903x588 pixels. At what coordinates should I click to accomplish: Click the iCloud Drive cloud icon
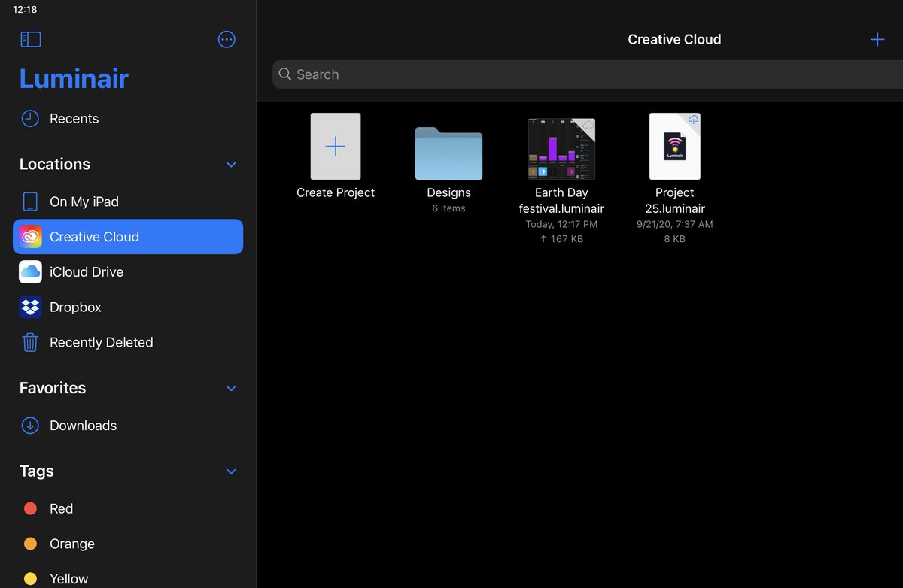(x=30, y=272)
